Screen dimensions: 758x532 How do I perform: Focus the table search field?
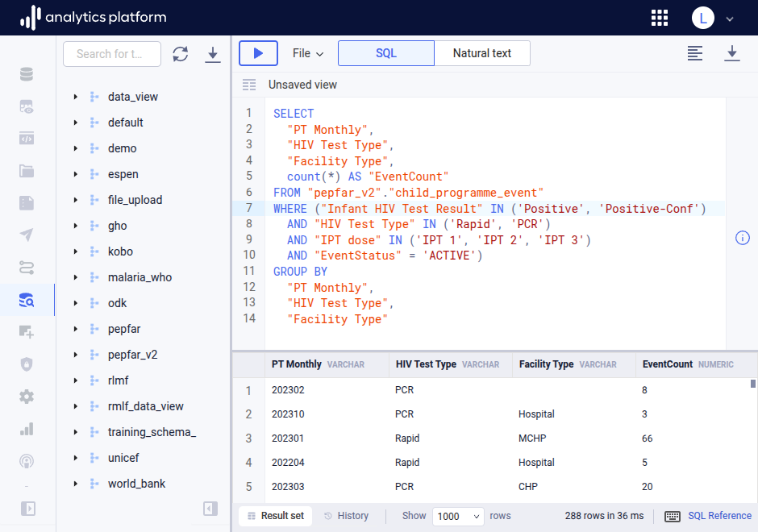[111, 54]
